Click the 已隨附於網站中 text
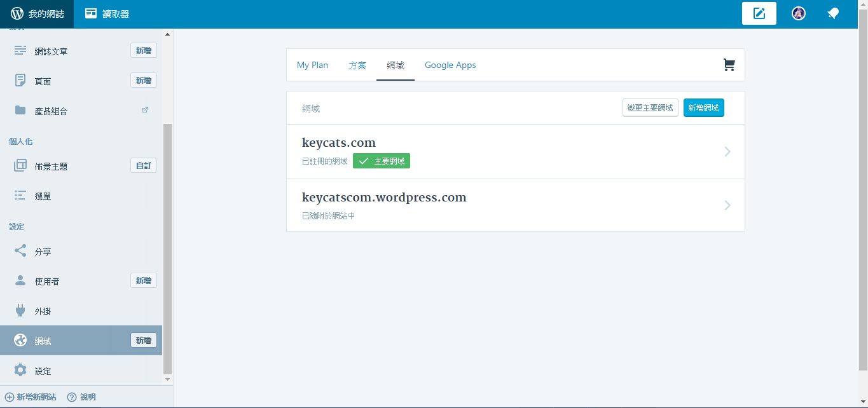Image resolution: width=868 pixels, height=408 pixels. click(x=328, y=216)
